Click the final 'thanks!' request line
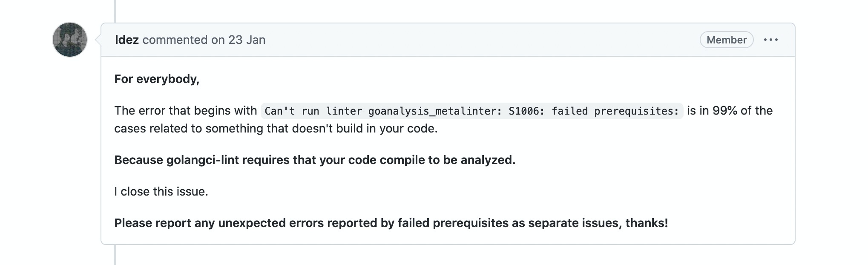 pyautogui.click(x=391, y=222)
